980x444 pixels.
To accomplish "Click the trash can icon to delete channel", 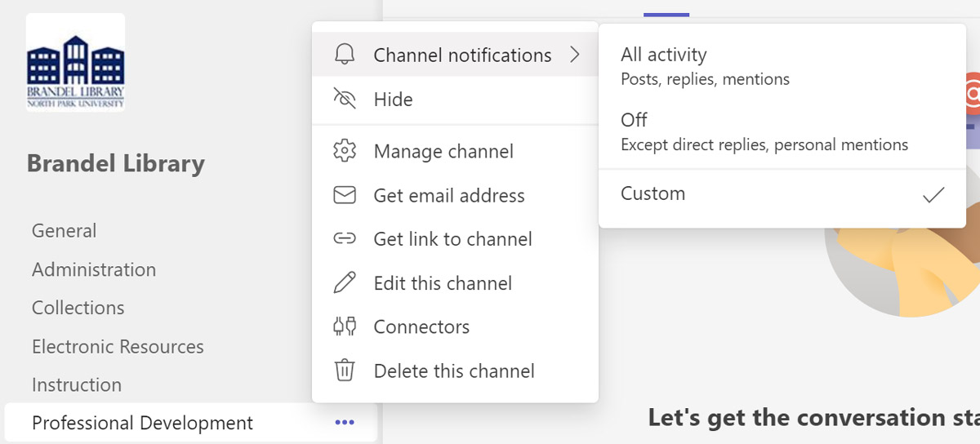I will click(x=345, y=371).
